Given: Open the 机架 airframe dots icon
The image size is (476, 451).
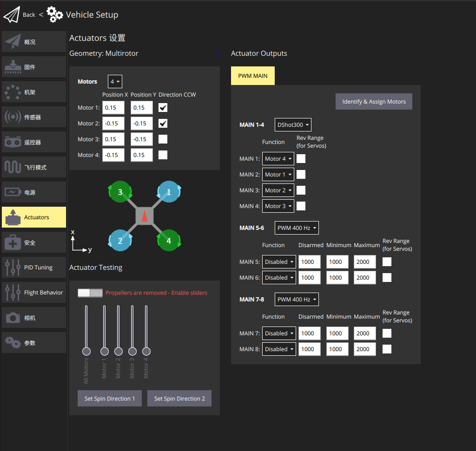Looking at the screenshot, I should coord(13,92).
